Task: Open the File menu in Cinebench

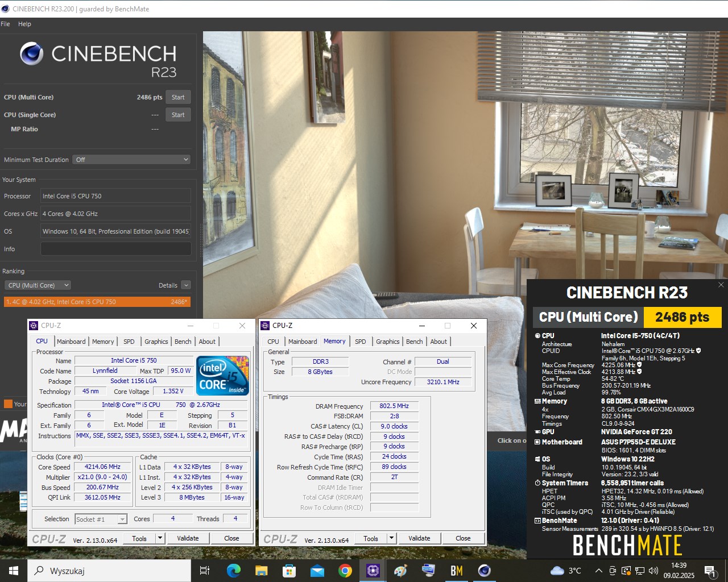Action: pyautogui.click(x=6, y=24)
